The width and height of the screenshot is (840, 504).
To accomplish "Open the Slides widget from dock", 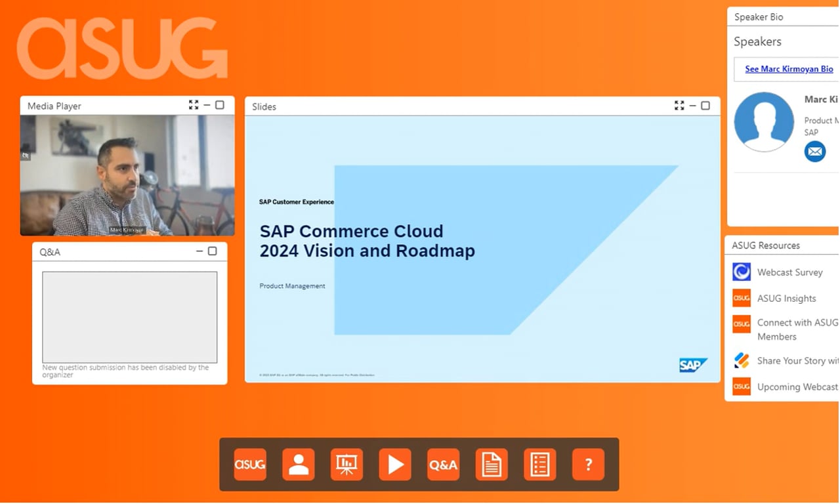I will point(346,465).
